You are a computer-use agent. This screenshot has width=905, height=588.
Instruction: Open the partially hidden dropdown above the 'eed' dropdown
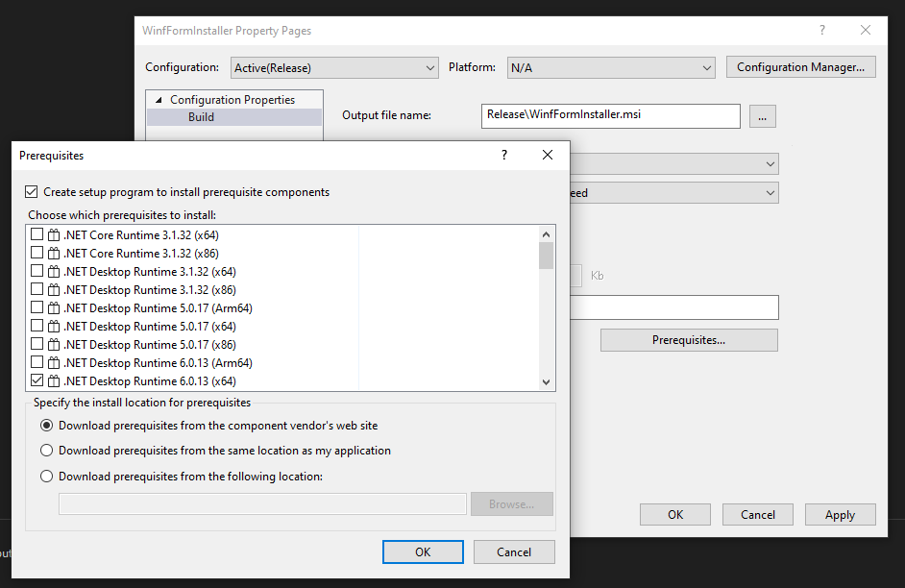[x=674, y=164]
